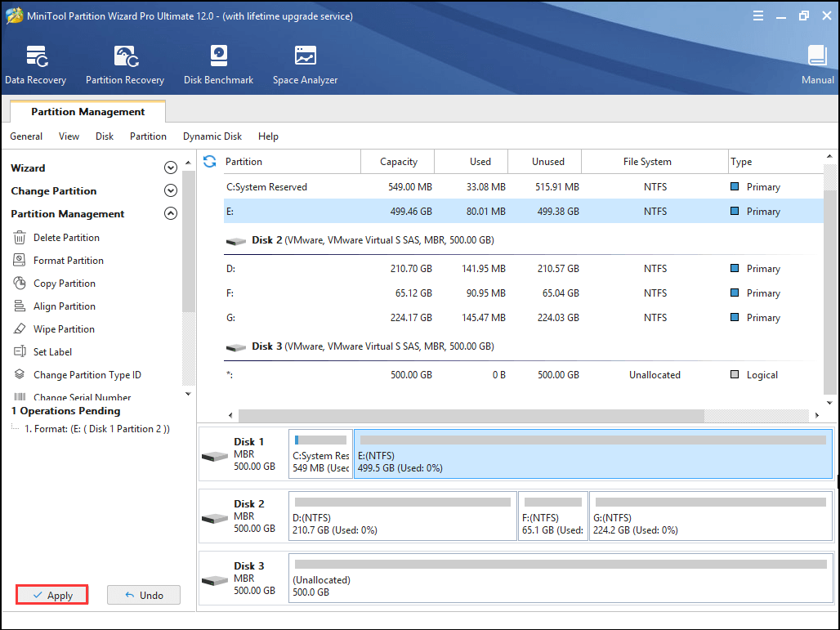Collapse the Partition Management section
Image resolution: width=840 pixels, height=630 pixels.
click(170, 214)
